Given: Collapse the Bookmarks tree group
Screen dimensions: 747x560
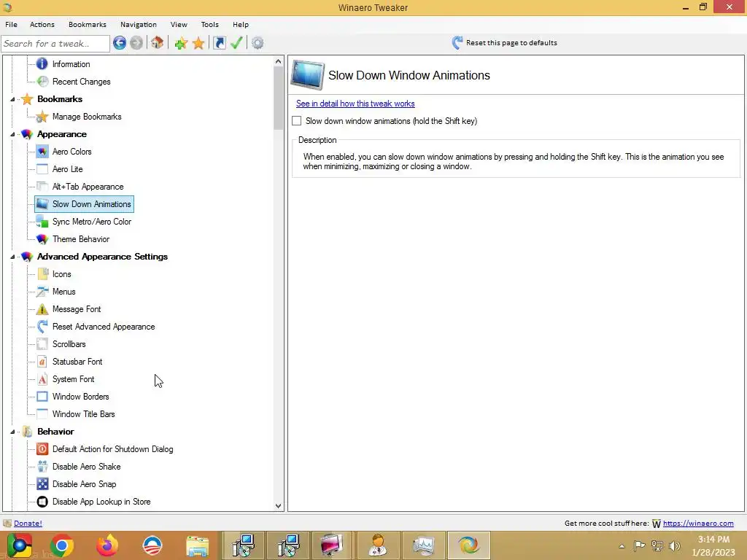Looking at the screenshot, I should point(13,99).
